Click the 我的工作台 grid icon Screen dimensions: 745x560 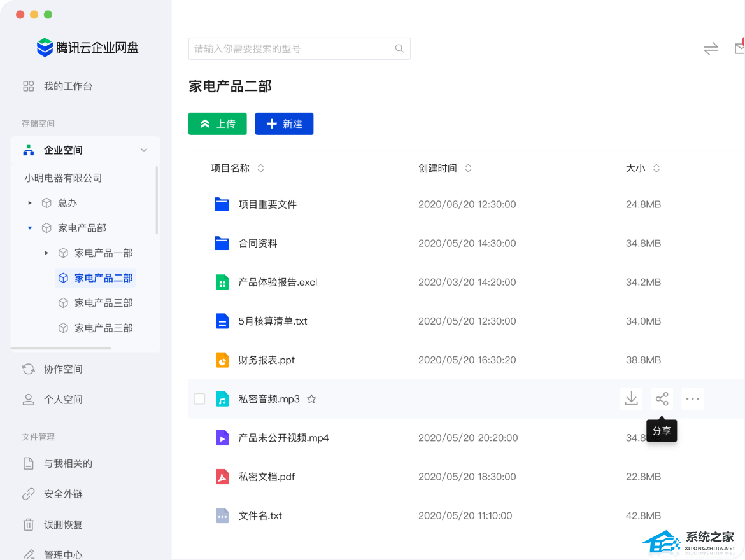29,86
